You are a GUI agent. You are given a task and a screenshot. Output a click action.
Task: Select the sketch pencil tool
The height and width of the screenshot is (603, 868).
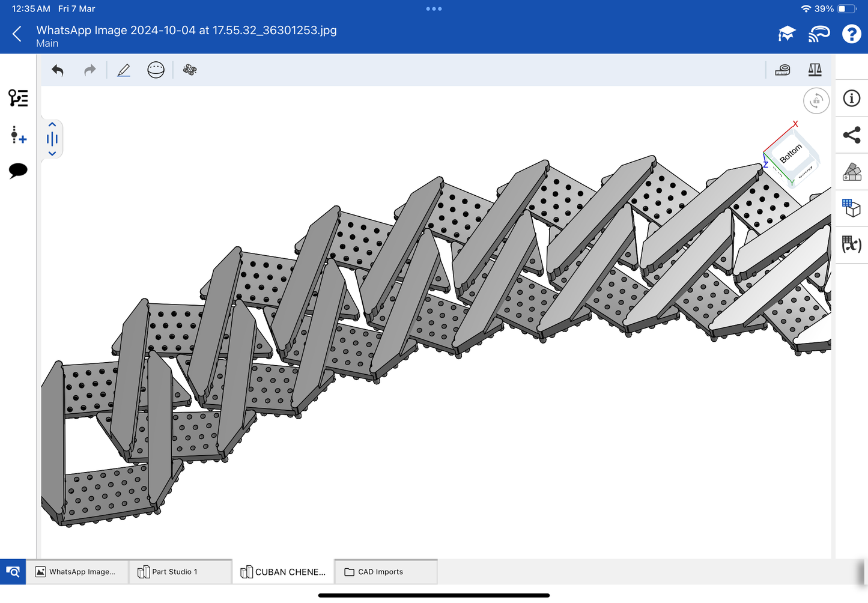[124, 70]
